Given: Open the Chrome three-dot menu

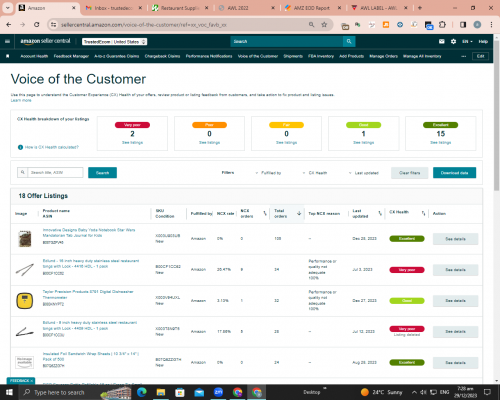Looking at the screenshot, I should coord(491,25).
